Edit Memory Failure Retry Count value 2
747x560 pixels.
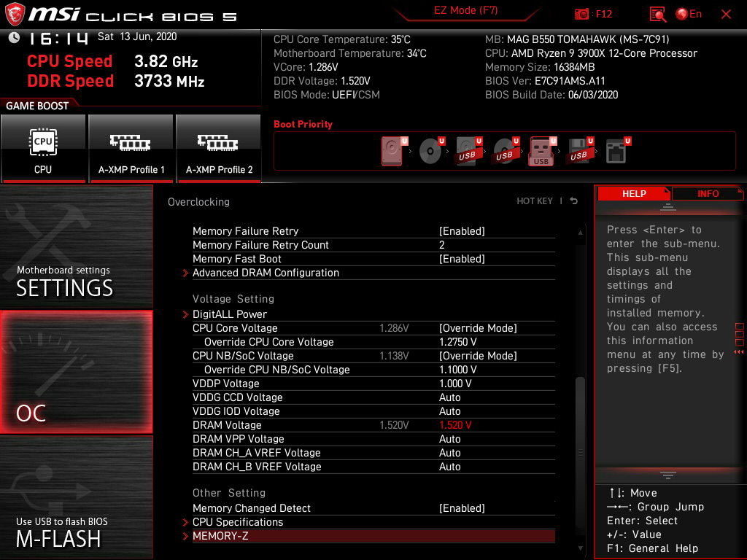[x=441, y=245]
